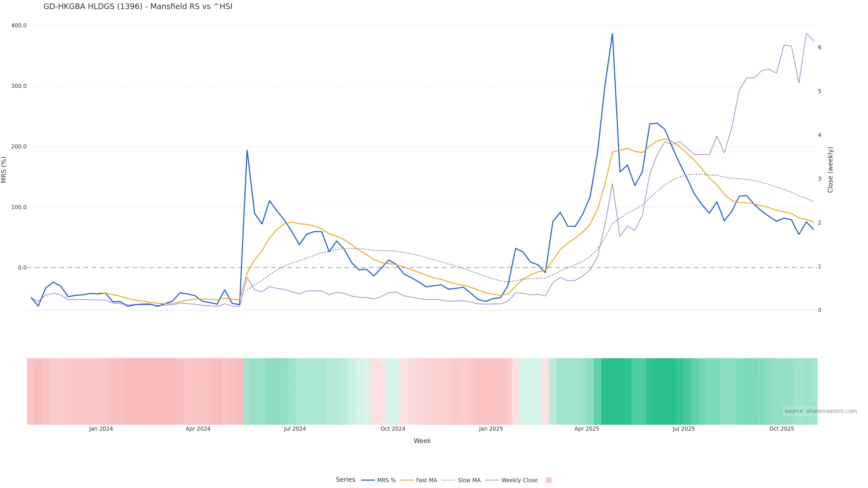This screenshot has height=488, width=868.
Task: Click the 400.0 y-axis tick label
Action: 19,25
